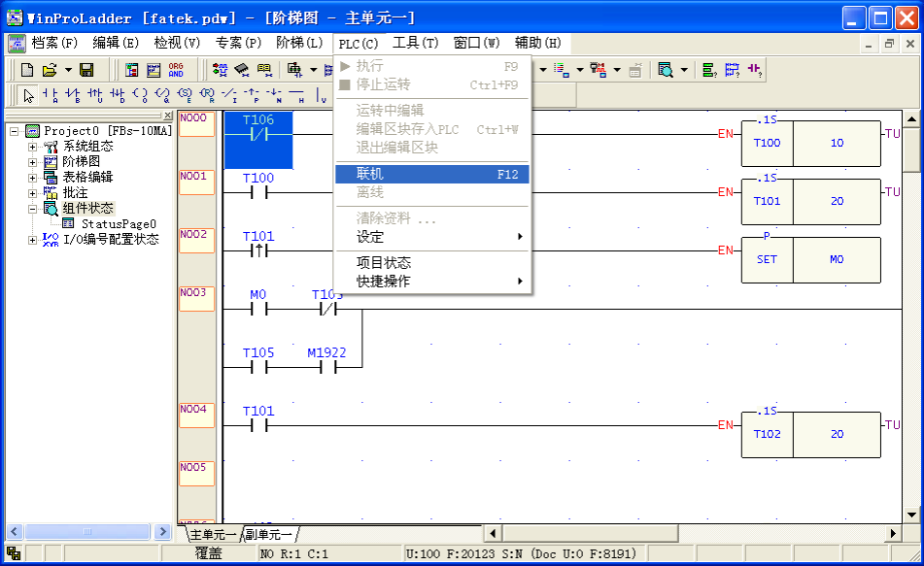
Task: Select the horizontal line H tool
Action: pos(298,95)
